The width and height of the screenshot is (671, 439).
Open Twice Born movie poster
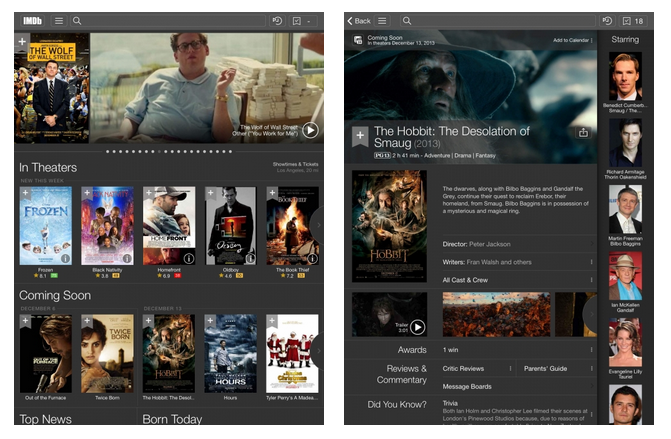point(107,354)
